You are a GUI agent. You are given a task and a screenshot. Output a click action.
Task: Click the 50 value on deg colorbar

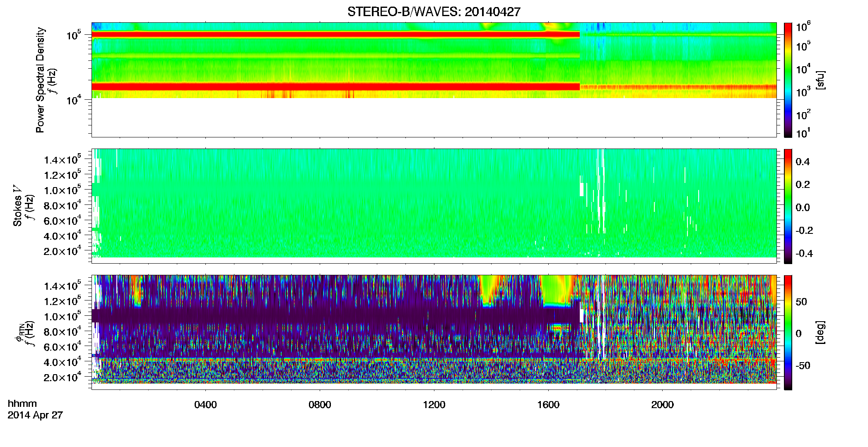click(801, 302)
